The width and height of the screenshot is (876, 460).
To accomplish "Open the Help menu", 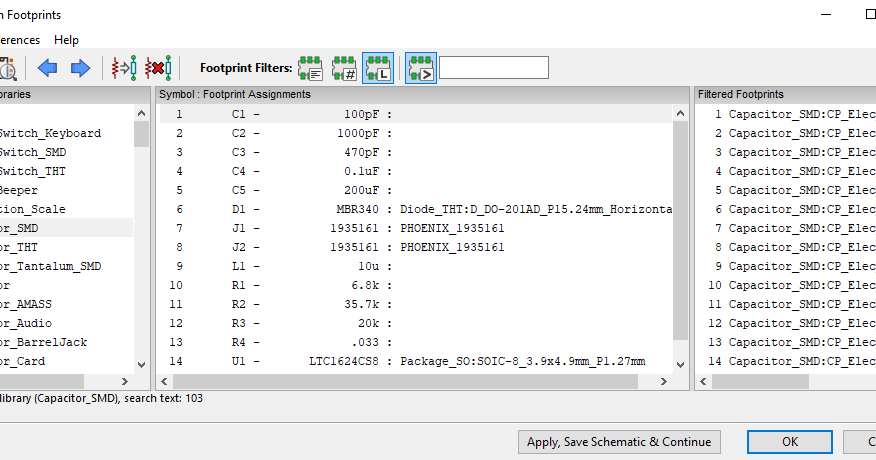I will pos(66,40).
